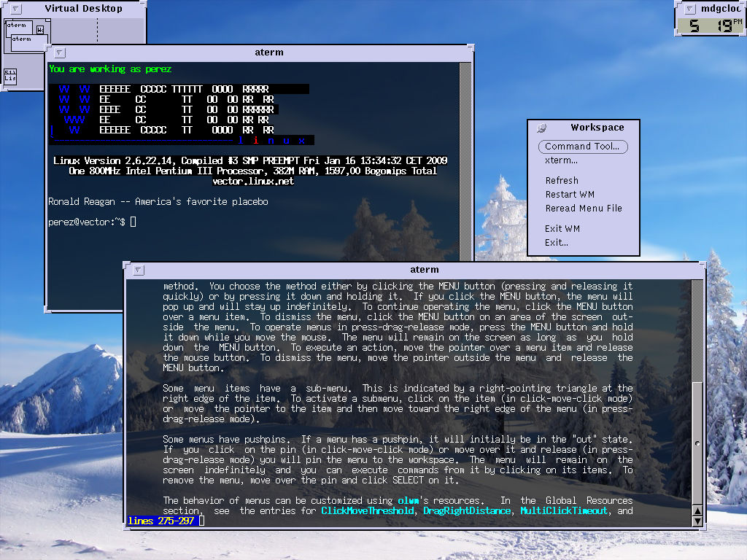Choose Command Tool... in Workspace menu
This screenshot has width=747, height=560.
pyautogui.click(x=583, y=146)
